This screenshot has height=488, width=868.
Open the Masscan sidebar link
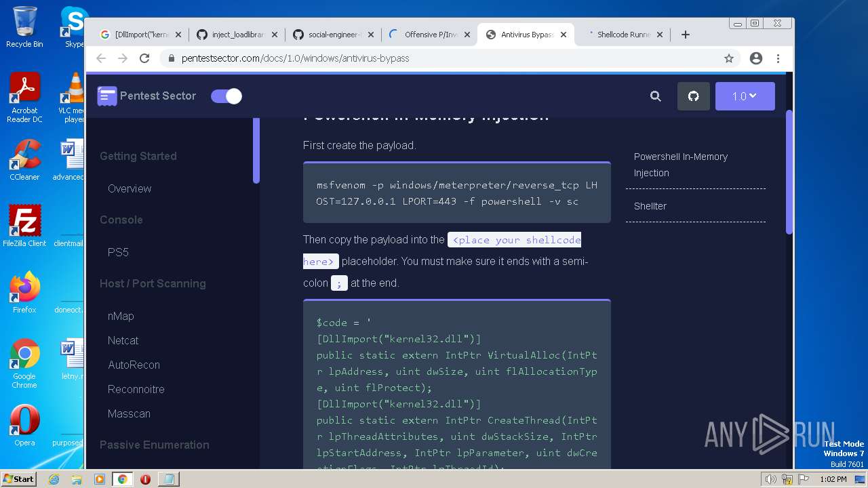tap(129, 413)
